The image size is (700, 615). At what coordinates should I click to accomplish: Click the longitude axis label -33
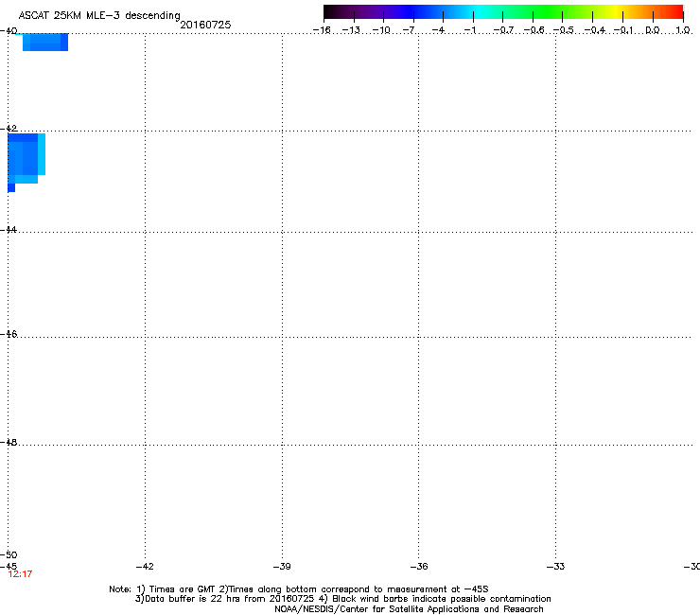[555, 567]
